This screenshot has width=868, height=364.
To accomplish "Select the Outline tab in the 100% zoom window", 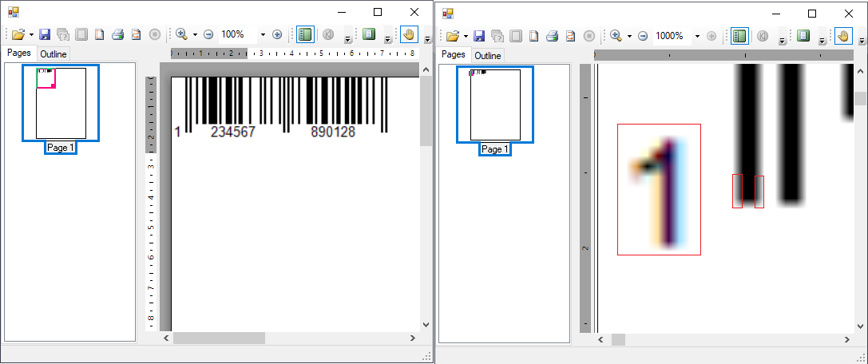I will click(x=54, y=54).
